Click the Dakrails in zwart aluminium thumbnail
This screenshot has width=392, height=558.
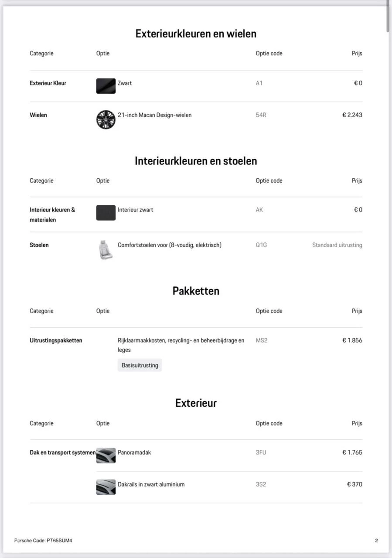(x=106, y=487)
